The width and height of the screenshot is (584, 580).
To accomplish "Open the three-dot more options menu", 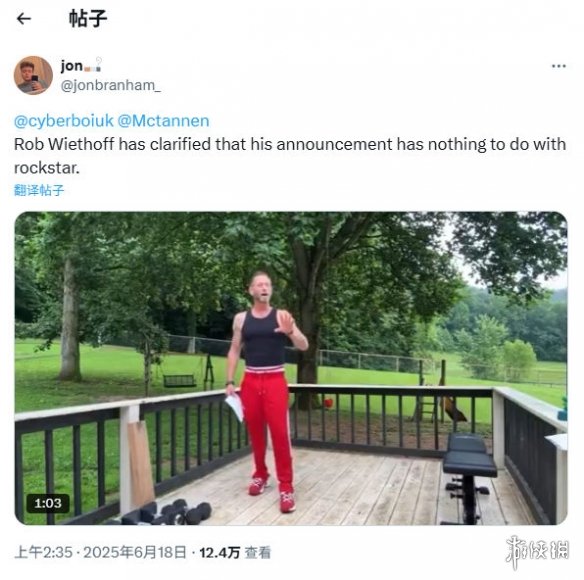I will pyautogui.click(x=559, y=66).
